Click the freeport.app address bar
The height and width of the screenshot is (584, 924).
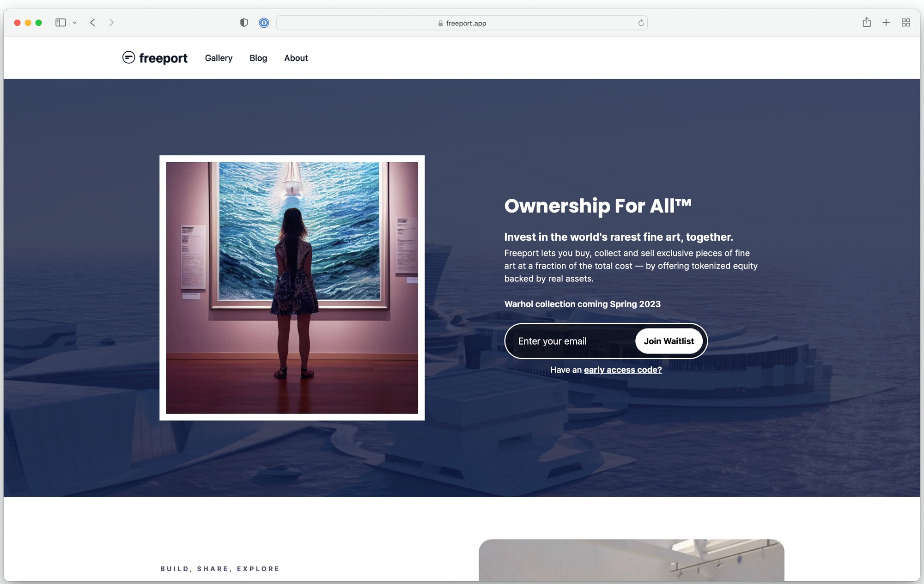pyautogui.click(x=462, y=23)
